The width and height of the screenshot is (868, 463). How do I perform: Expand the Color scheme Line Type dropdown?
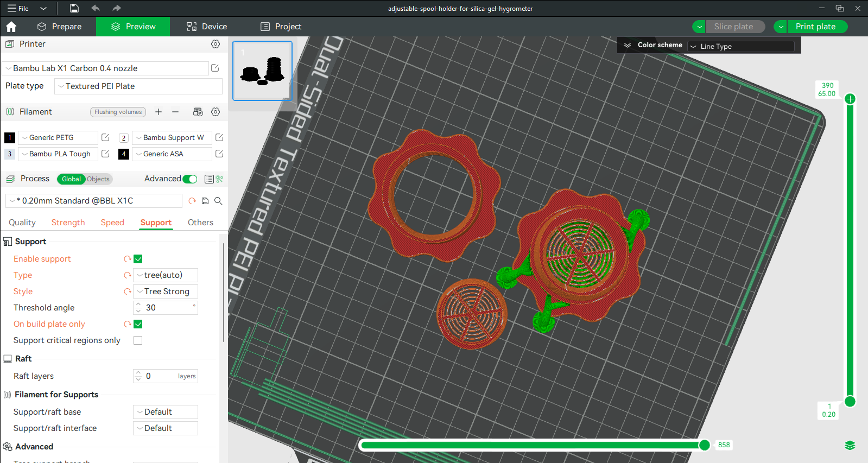[741, 47]
